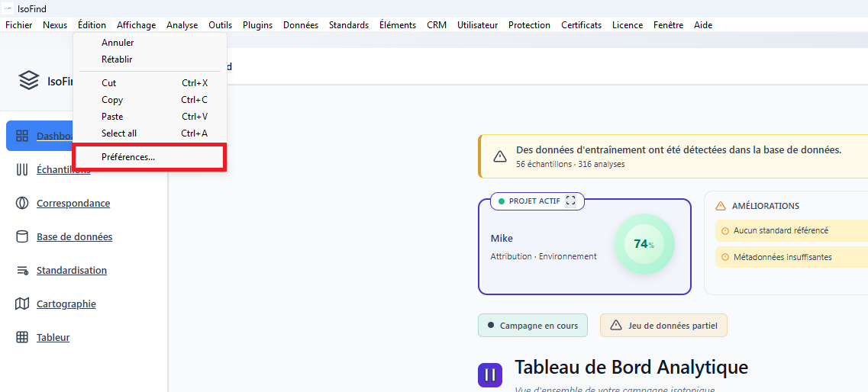Click the Tableur table icon
Screen dimensions: 868x392
22,337
